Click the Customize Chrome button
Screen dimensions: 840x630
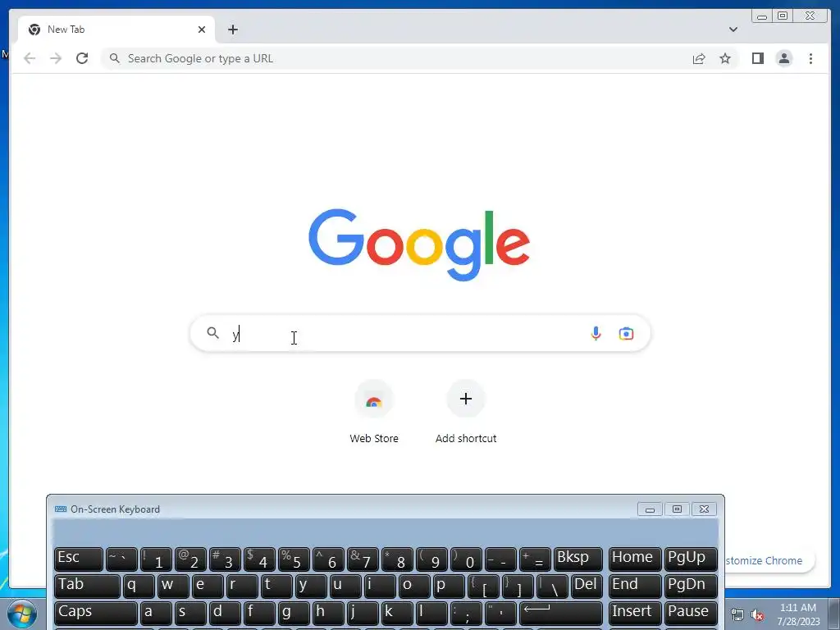coord(769,560)
